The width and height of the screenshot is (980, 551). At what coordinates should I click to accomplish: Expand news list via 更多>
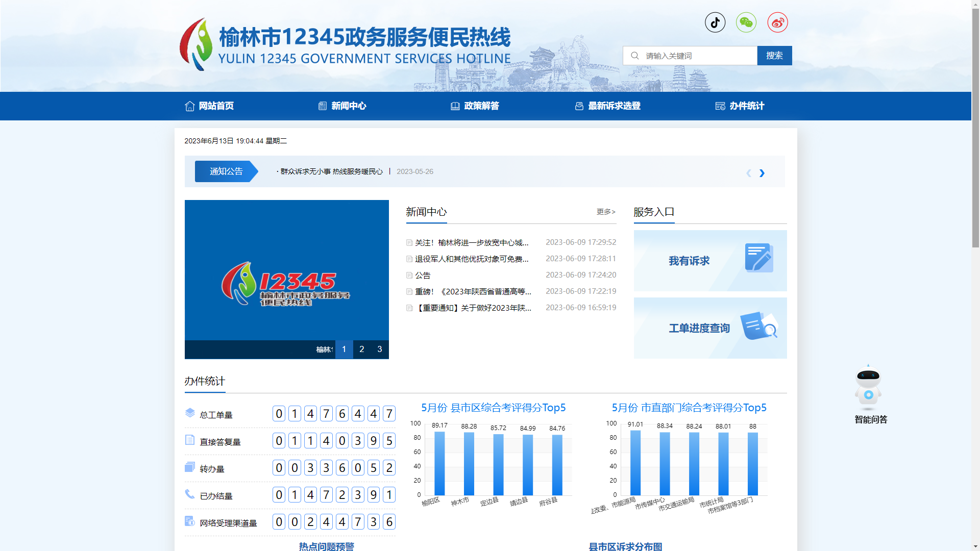606,212
